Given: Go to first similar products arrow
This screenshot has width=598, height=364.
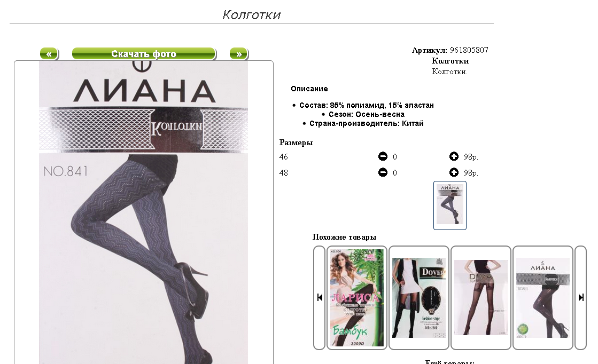Looking at the screenshot, I should pos(320,298).
